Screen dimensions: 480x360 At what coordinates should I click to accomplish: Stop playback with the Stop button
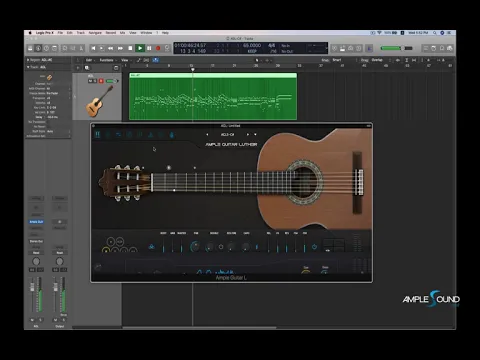[x=130, y=48]
